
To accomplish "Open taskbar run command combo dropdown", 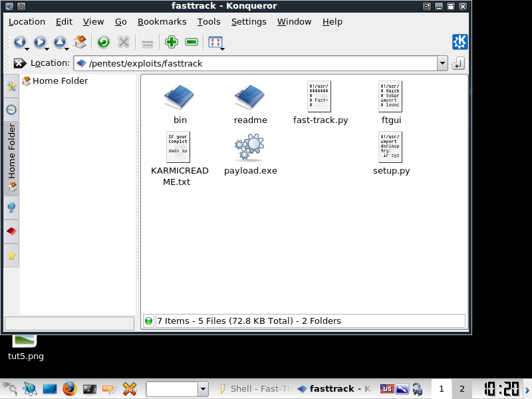I will (203, 389).
